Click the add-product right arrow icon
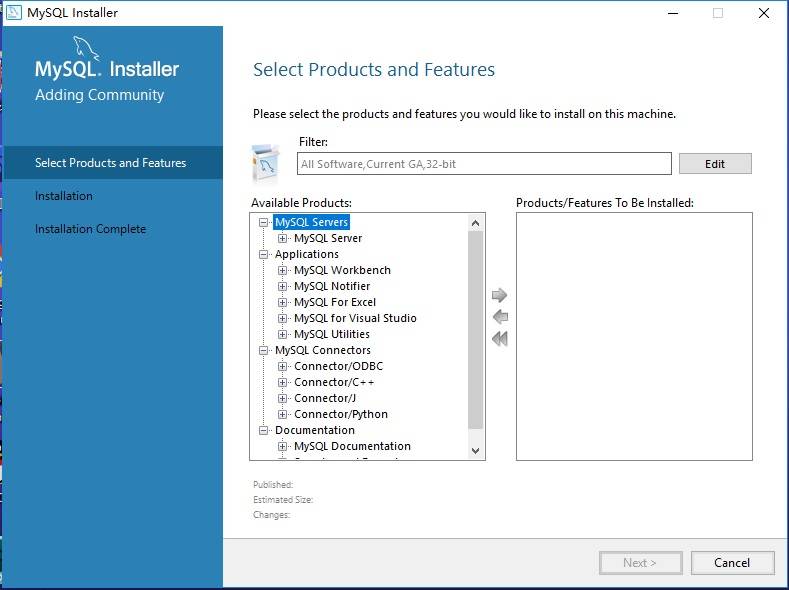Screen dimensions: 789x590 pos(499,295)
